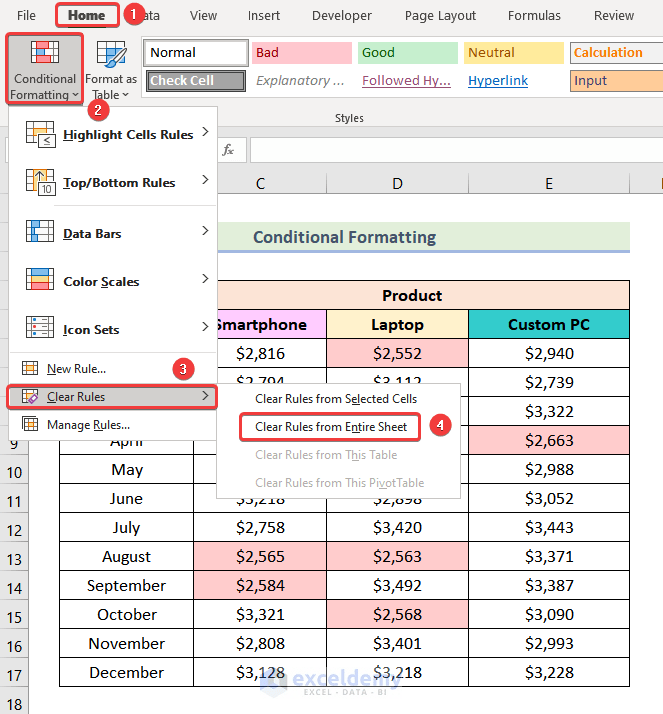
Task: Select column E header
Action: click(x=549, y=184)
